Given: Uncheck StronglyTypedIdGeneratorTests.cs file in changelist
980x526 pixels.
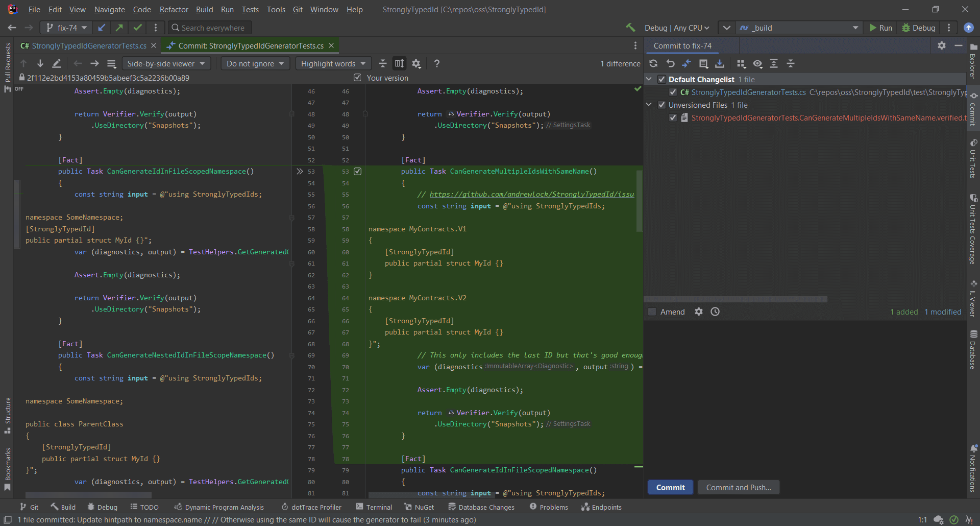Looking at the screenshot, I should click(673, 92).
